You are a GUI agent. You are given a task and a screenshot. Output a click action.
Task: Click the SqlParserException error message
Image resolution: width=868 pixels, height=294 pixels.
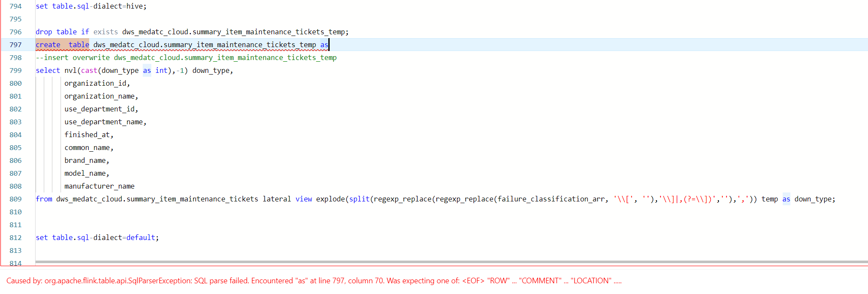pos(314,281)
